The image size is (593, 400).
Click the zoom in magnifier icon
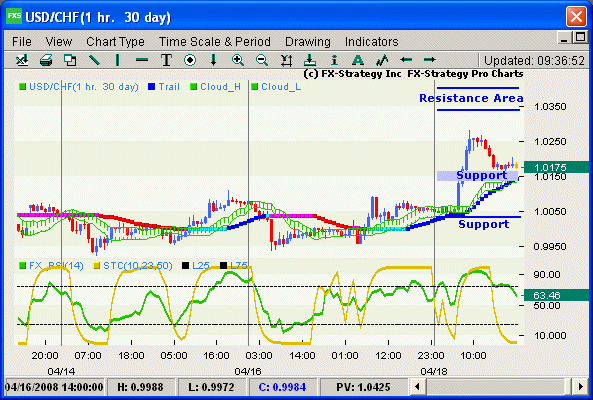(x=238, y=60)
